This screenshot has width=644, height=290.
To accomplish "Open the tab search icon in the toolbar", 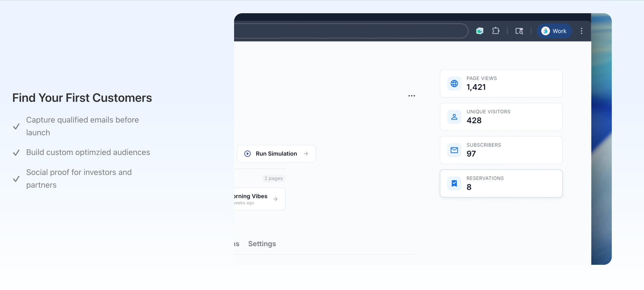I will (519, 31).
